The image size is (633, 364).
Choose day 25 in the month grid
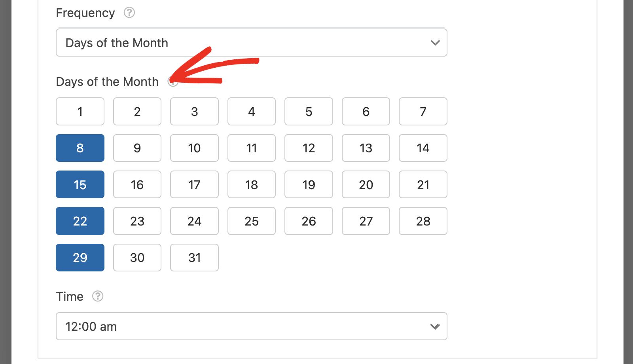[252, 221]
